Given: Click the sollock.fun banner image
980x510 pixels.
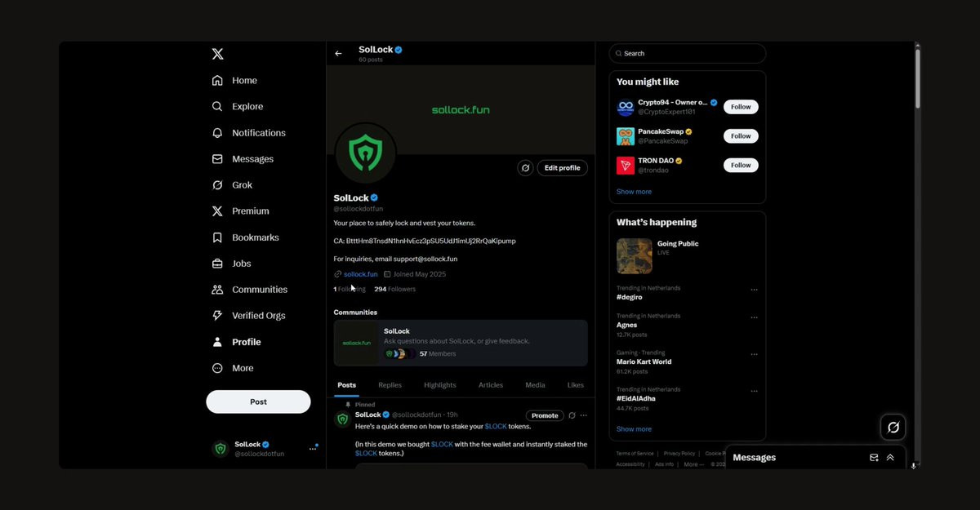Looking at the screenshot, I should 461,109.
